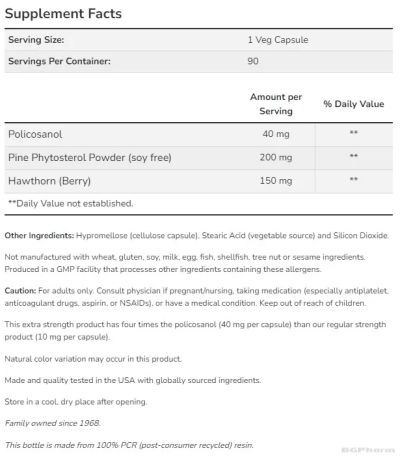This screenshot has width=400, height=457.
Task: Click the Other Ingredients bold label
Action: pos(39,235)
